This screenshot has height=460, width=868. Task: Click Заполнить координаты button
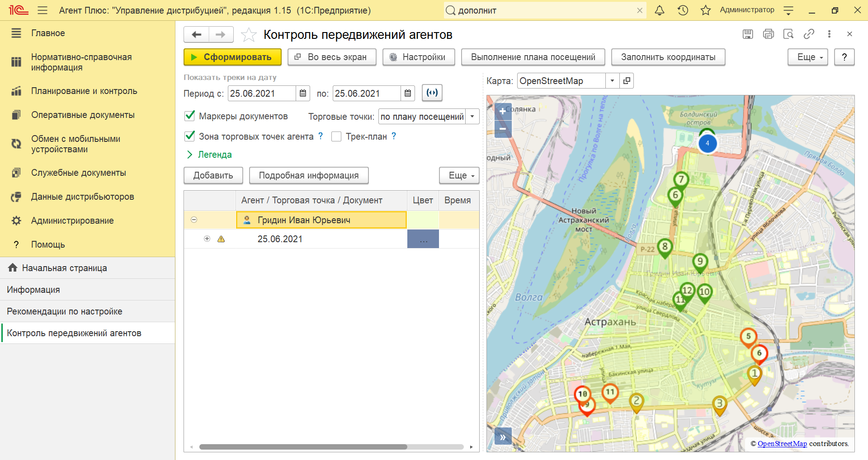(668, 57)
